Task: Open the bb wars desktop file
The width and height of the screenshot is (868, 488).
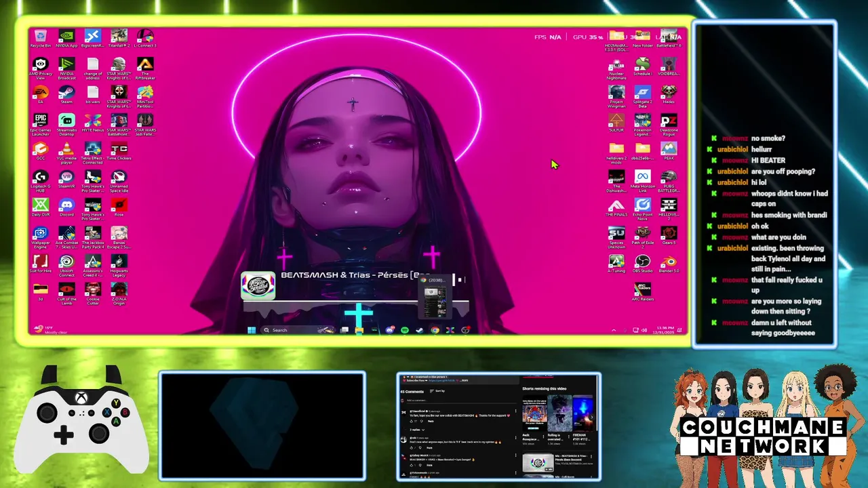Action: (92, 94)
